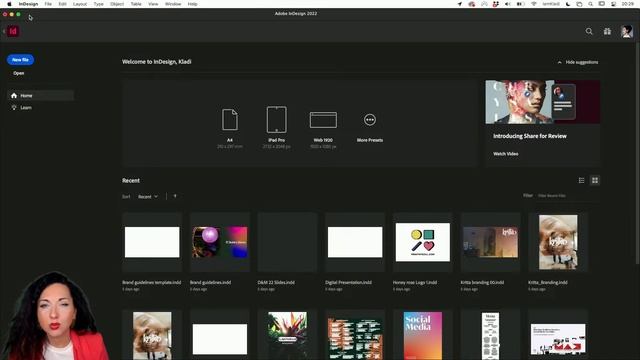
Task: Open the Layout menu
Action: 80,4
